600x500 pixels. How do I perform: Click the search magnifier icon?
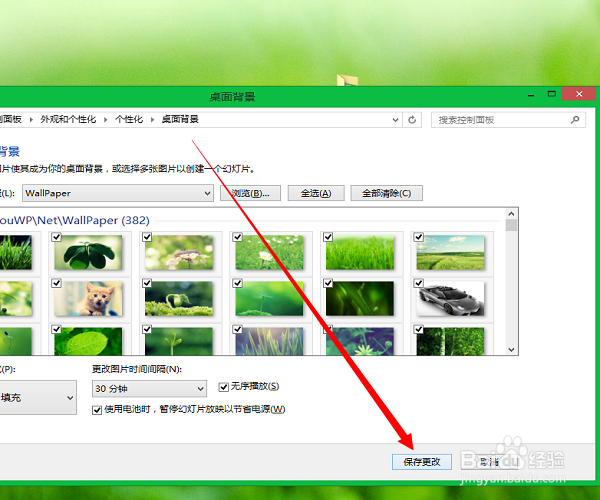tap(575, 120)
